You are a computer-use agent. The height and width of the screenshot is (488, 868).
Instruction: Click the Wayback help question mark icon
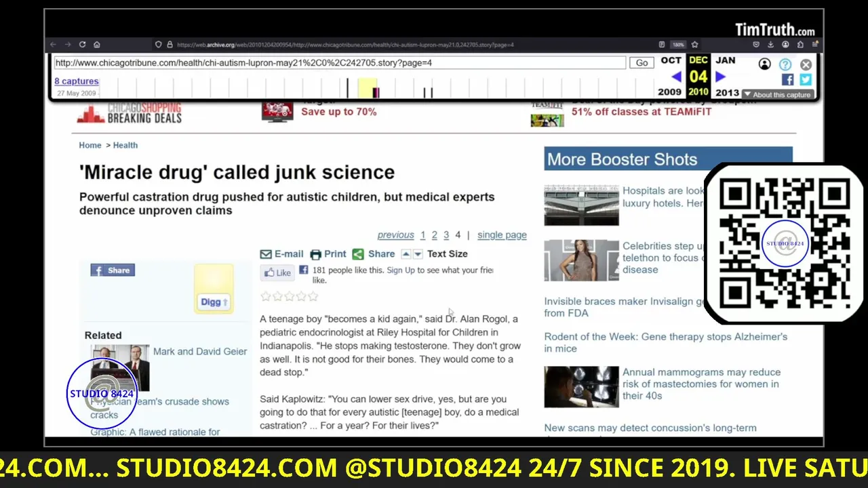pyautogui.click(x=785, y=64)
